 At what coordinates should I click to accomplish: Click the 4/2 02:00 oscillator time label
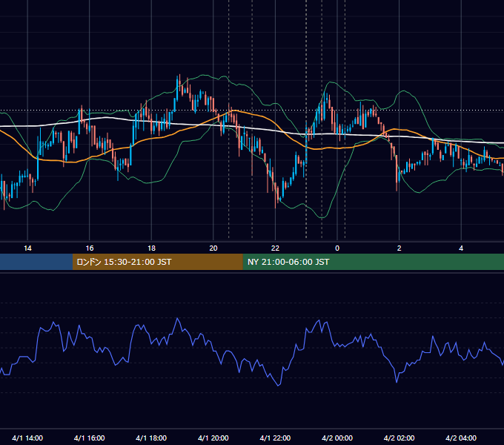[399, 438]
